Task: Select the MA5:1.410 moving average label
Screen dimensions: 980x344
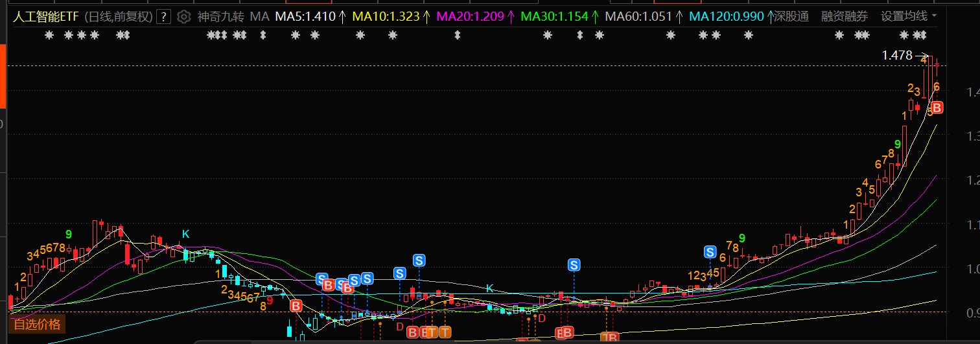Action: tap(305, 17)
